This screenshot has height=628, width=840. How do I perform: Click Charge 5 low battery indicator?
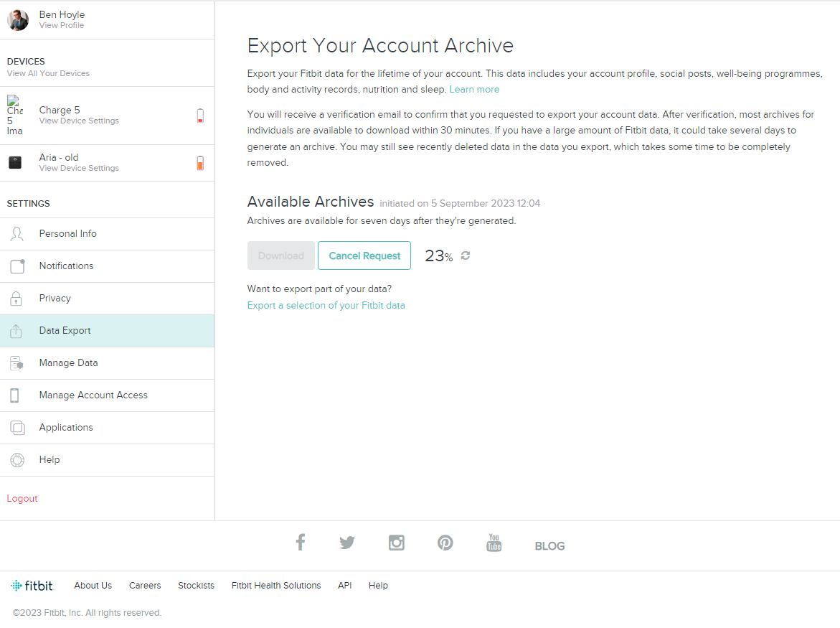tap(200, 116)
